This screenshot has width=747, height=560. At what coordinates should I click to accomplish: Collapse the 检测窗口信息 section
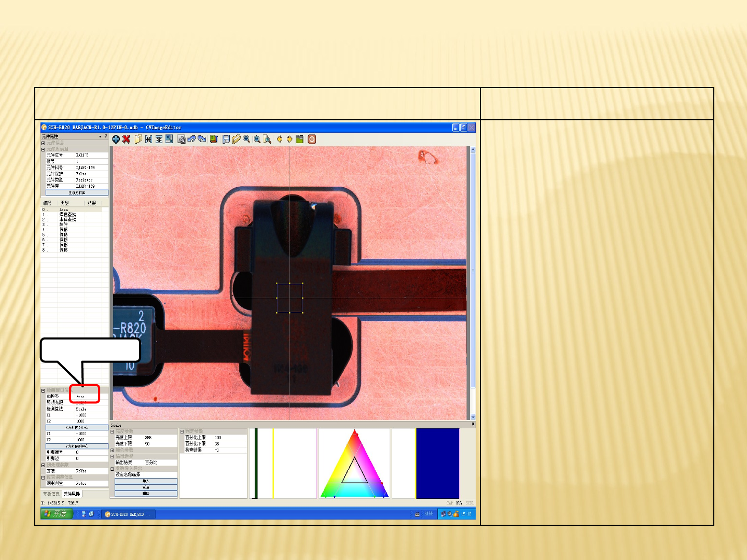(x=43, y=390)
